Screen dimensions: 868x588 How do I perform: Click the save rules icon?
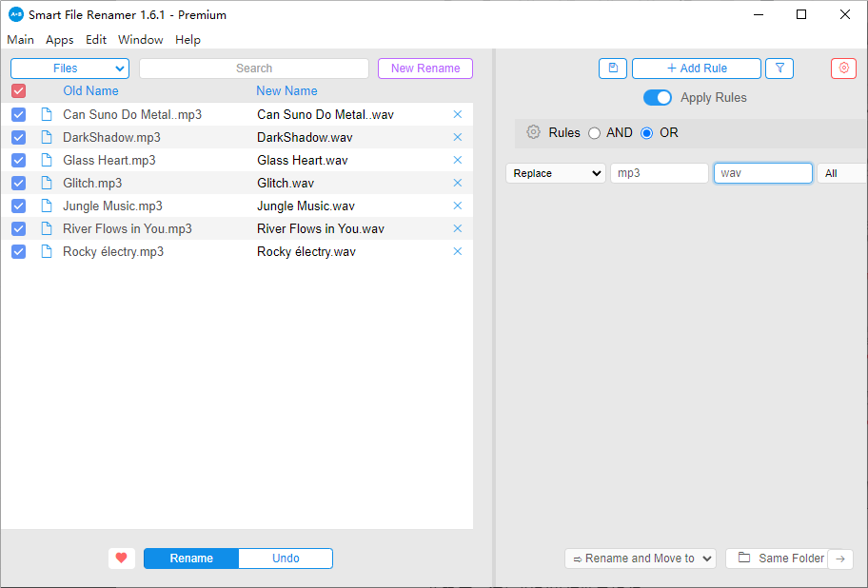[x=613, y=69]
